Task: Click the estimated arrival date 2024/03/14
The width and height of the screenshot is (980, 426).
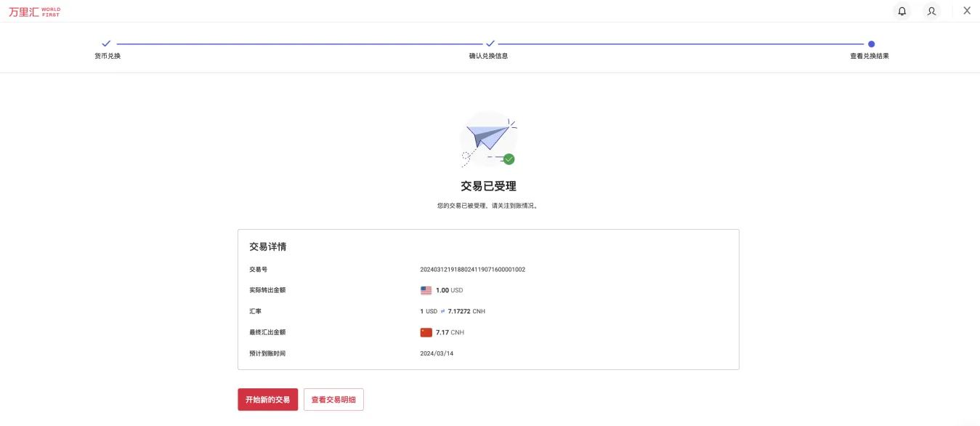Action: (437, 353)
